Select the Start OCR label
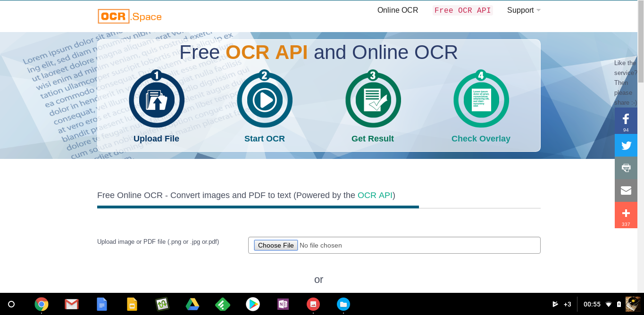This screenshot has width=644, height=315. (x=265, y=139)
